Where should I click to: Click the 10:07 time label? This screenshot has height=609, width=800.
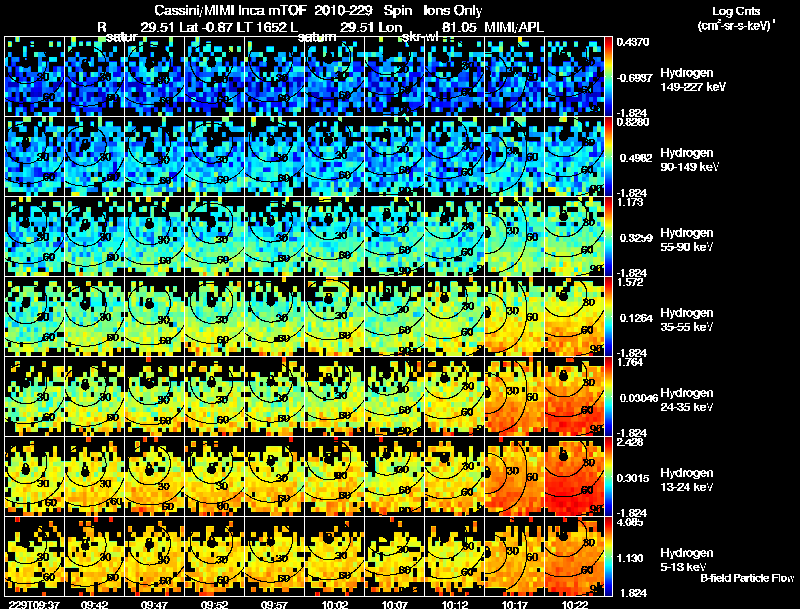click(394, 604)
